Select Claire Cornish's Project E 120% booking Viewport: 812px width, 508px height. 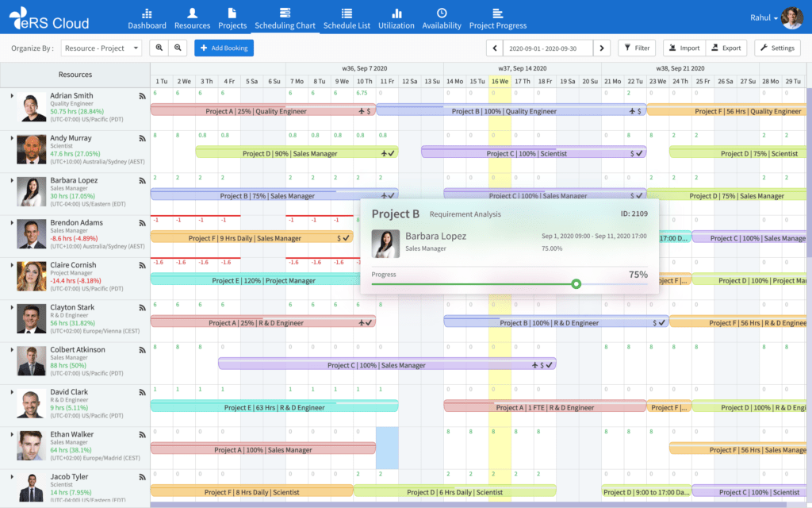coord(256,280)
